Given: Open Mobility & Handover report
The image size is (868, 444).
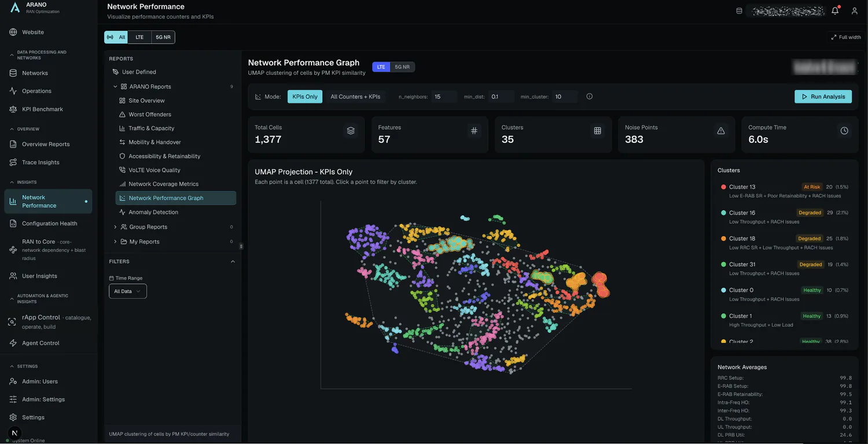Looking at the screenshot, I should [176, 142].
